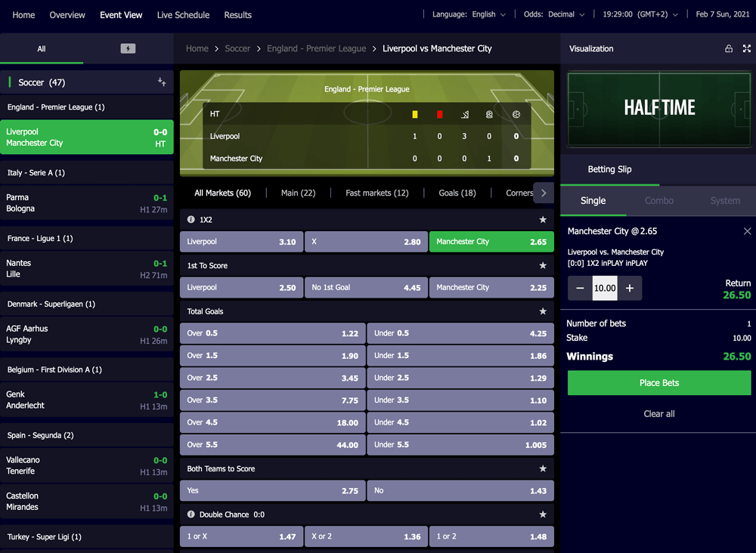Increase stake with the plus button

point(630,288)
